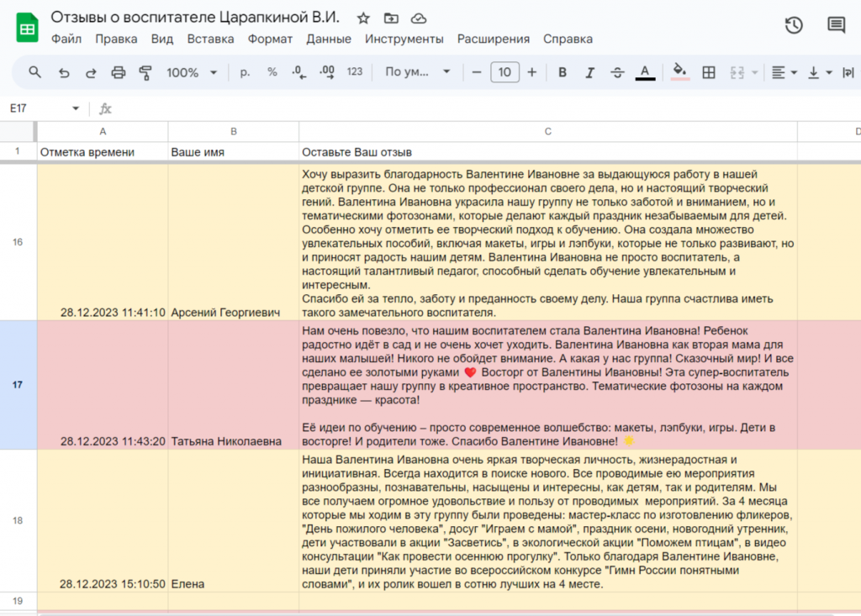The image size is (861, 616).
Task: Open the Вставка menu
Action: pos(210,39)
